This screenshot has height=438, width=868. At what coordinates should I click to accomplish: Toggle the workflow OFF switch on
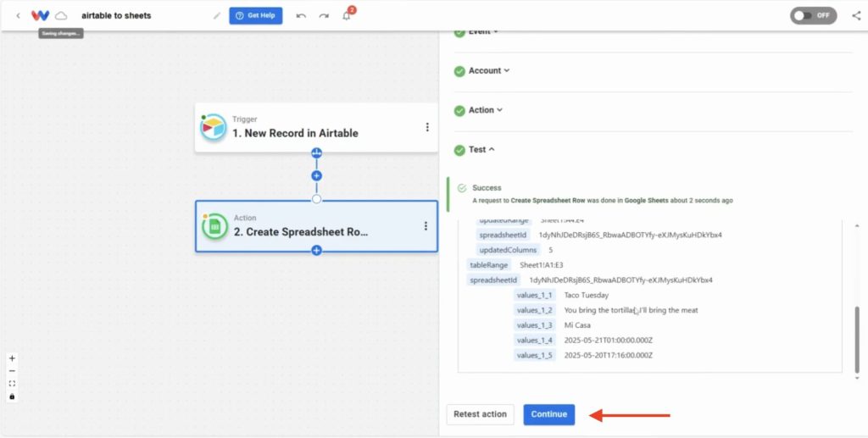(x=813, y=15)
